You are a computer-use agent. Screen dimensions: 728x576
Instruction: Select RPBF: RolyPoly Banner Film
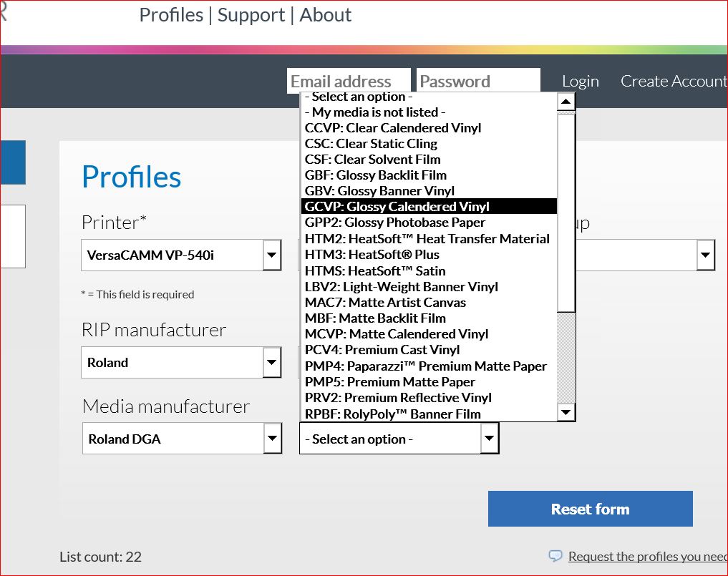429,414
